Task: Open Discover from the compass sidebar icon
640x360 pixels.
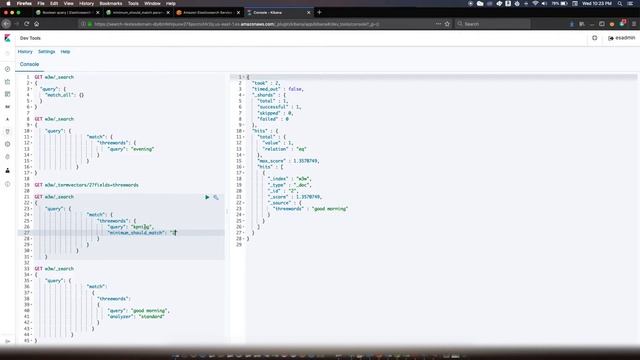Action: tap(7, 69)
